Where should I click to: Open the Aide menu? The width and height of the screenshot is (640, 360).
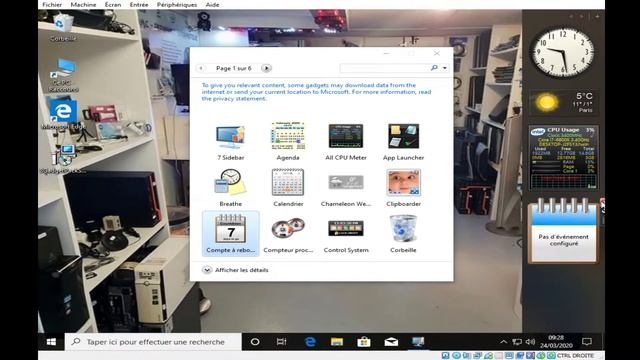[x=212, y=4]
